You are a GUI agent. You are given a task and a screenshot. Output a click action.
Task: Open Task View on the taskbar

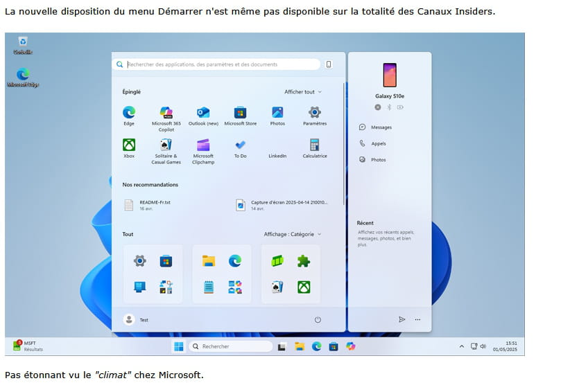282,347
